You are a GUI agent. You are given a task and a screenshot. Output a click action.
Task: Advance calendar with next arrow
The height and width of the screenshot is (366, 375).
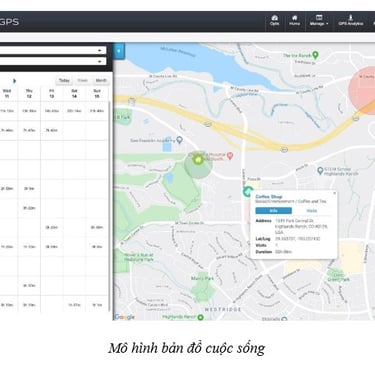tap(14, 81)
